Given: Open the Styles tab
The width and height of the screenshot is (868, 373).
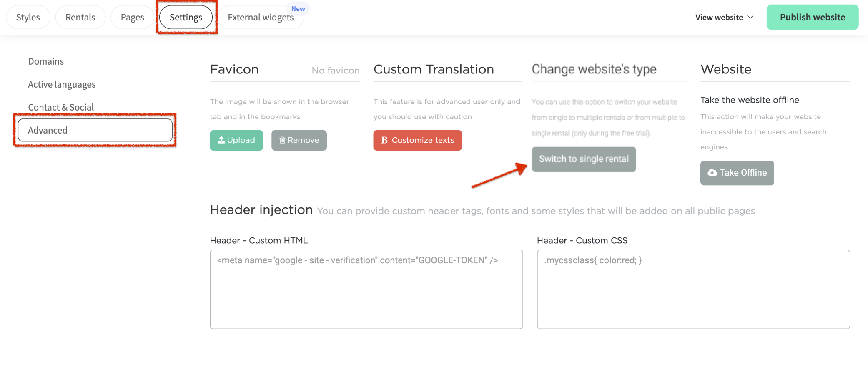Looking at the screenshot, I should (28, 17).
